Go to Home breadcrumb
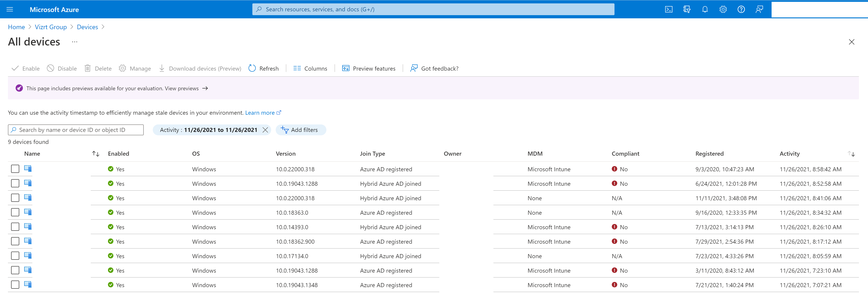The height and width of the screenshot is (293, 868). pos(17,27)
